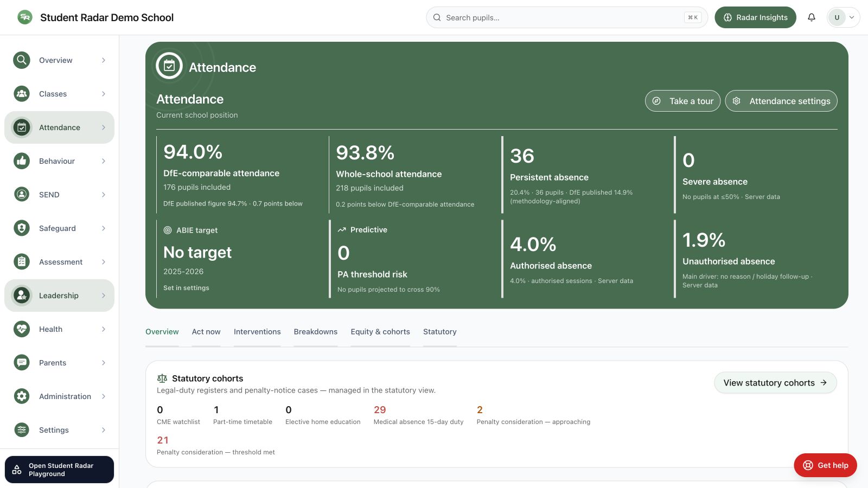Expand the Settings sidebar chevron
Screen dimensions: 868x488
(x=104, y=430)
